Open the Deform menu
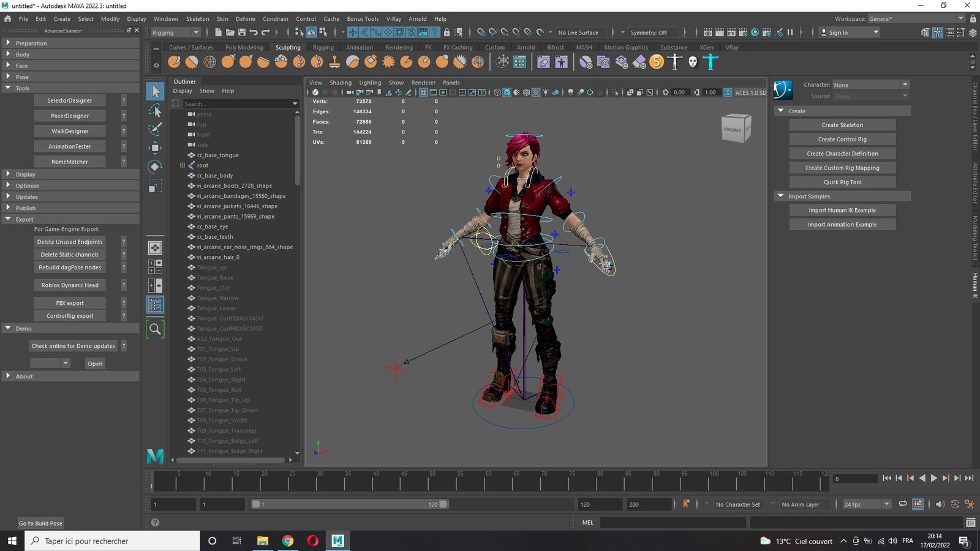The height and width of the screenshot is (551, 980). pyautogui.click(x=245, y=19)
